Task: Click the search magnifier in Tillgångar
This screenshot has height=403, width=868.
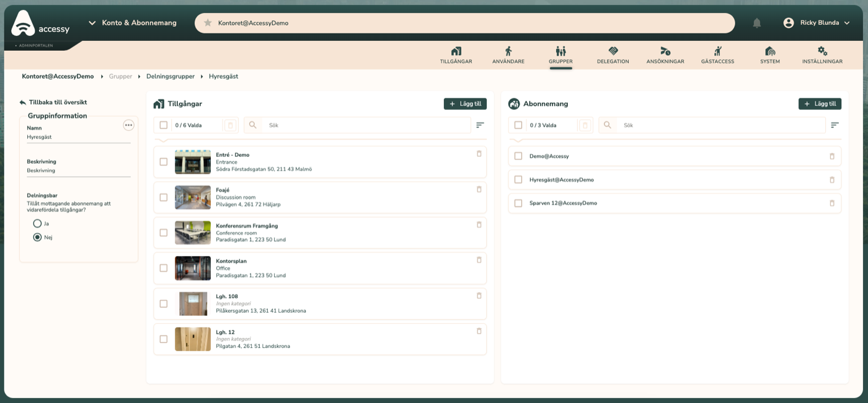Action: point(252,125)
